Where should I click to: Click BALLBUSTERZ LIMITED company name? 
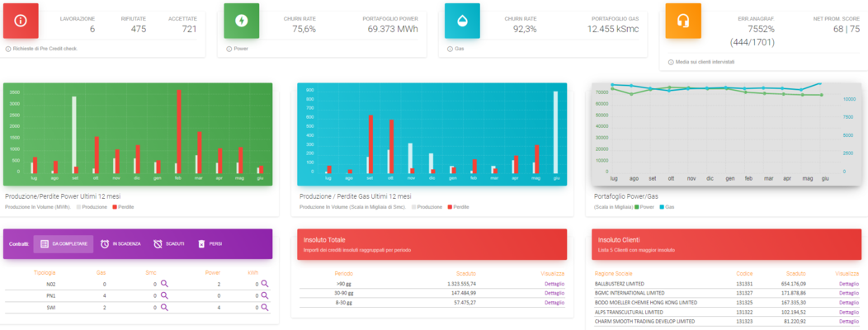tap(620, 284)
